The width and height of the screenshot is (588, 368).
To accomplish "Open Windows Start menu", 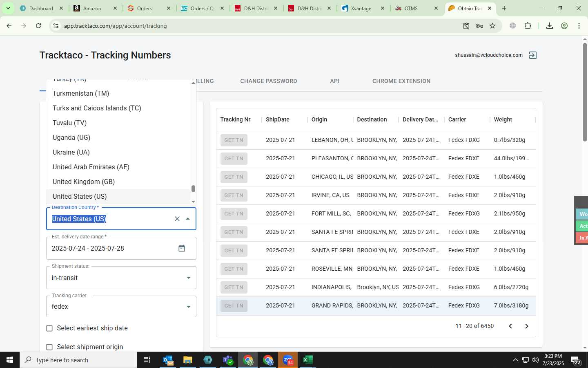I will click(10, 360).
